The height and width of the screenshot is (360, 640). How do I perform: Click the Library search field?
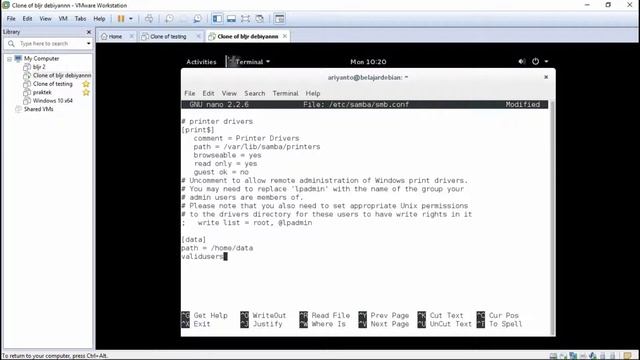(x=49, y=44)
